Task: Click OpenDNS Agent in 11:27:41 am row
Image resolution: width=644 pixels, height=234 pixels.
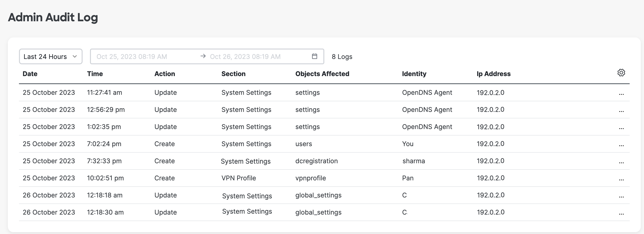Action: coord(427,92)
